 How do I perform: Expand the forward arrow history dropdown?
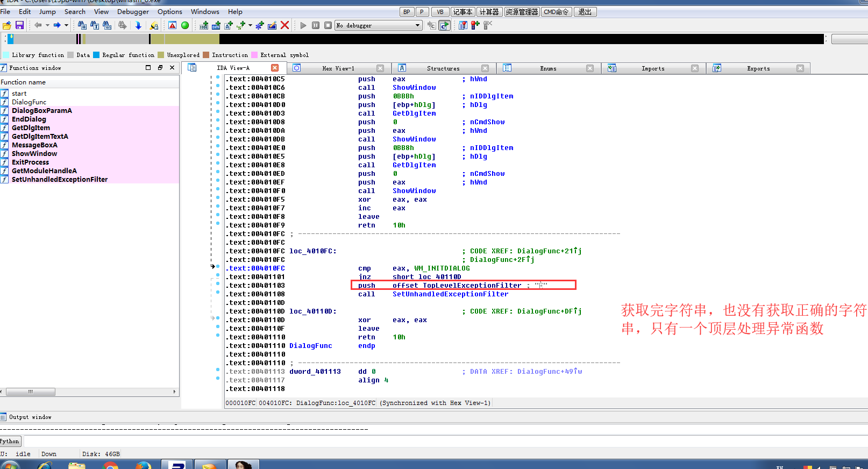click(x=66, y=25)
